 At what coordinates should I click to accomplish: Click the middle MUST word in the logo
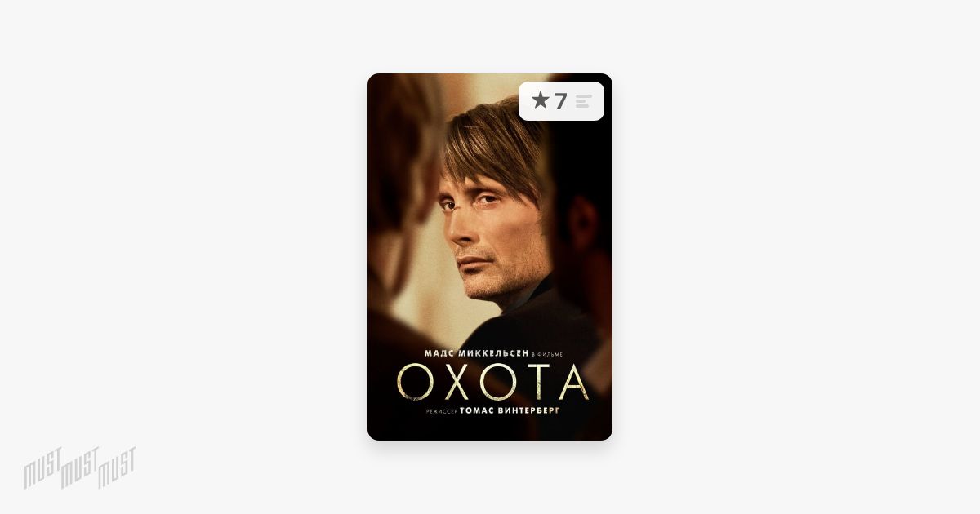[79, 467]
